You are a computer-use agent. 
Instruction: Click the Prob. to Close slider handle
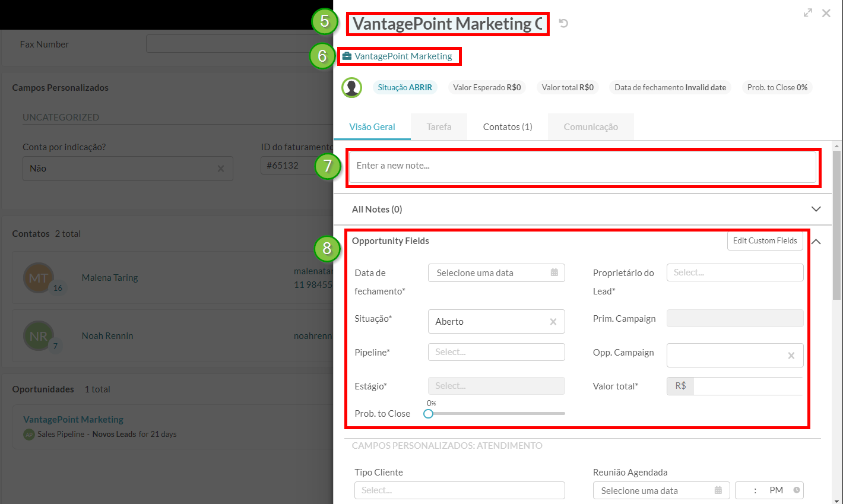[428, 414]
